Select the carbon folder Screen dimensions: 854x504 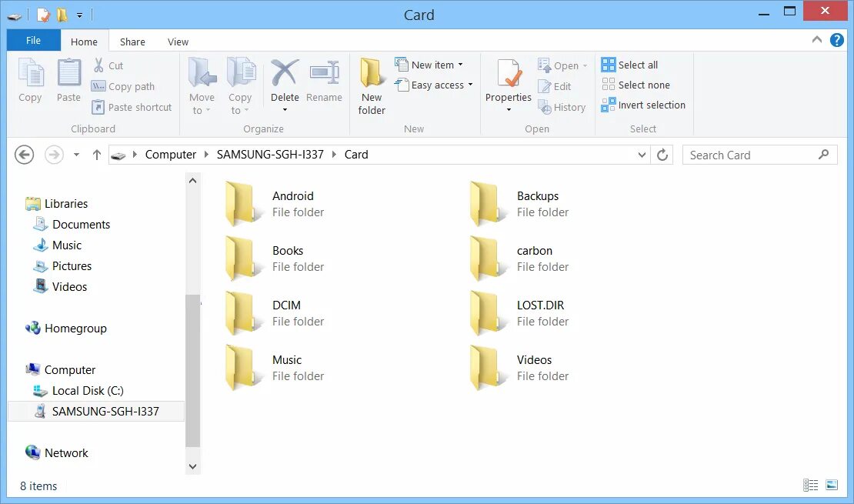[x=520, y=259]
